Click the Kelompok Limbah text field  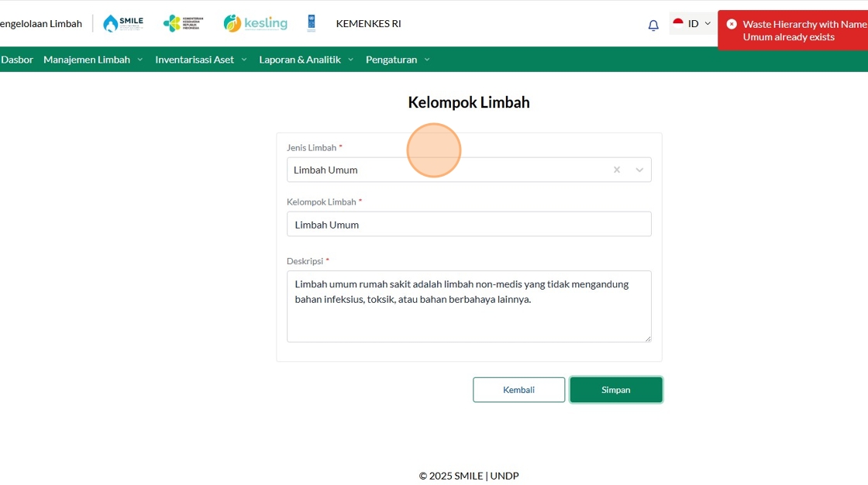click(469, 225)
